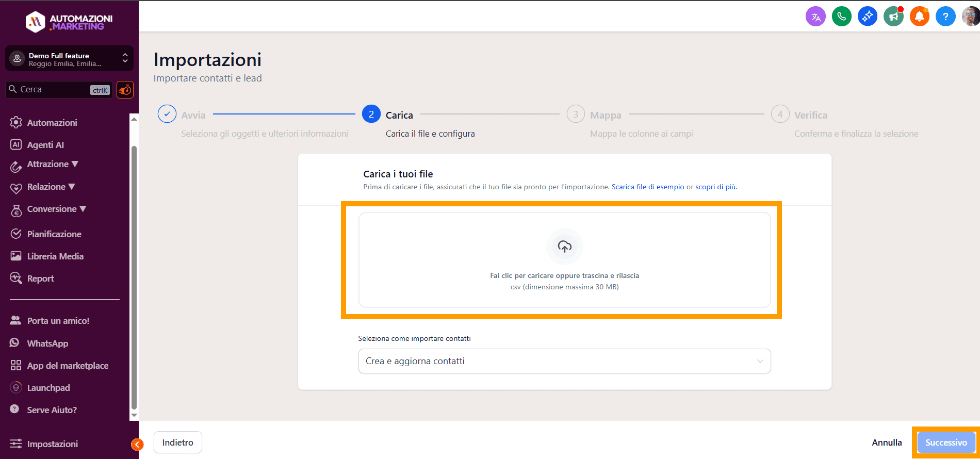Click the Agenti AI sidebar icon

(x=16, y=144)
